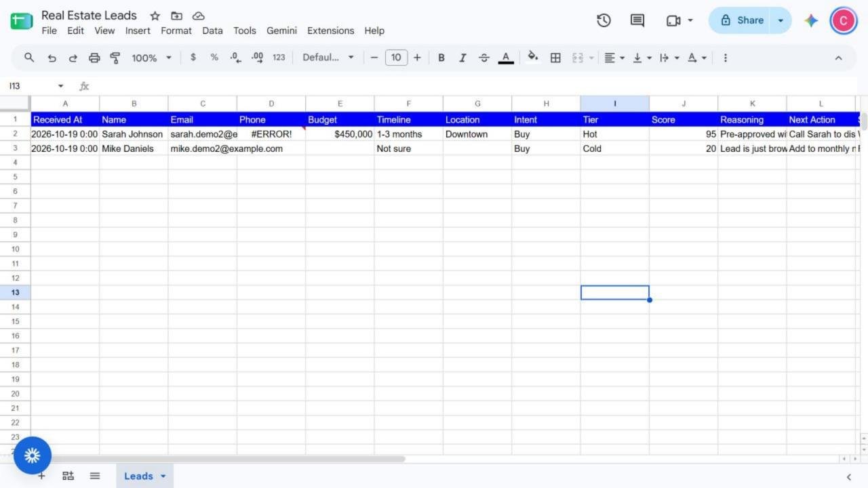The height and width of the screenshot is (488, 868).
Task: Open the borders grid icon
Action: (x=555, y=58)
